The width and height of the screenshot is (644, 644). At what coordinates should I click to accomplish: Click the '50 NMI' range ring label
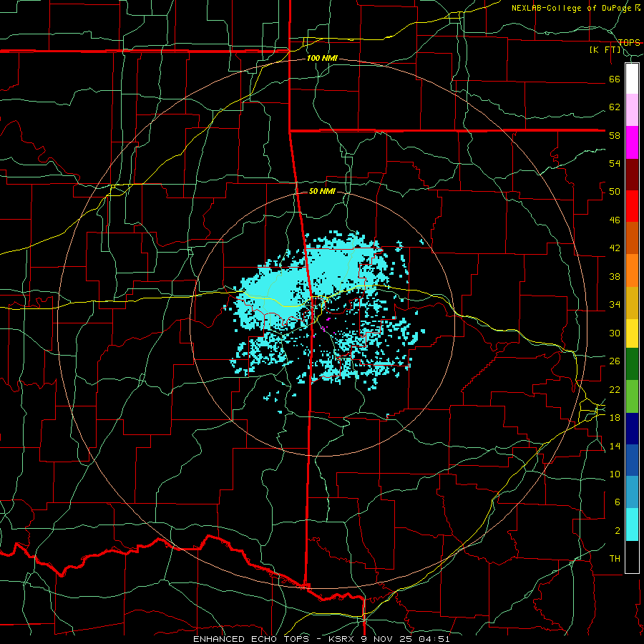coord(322,191)
